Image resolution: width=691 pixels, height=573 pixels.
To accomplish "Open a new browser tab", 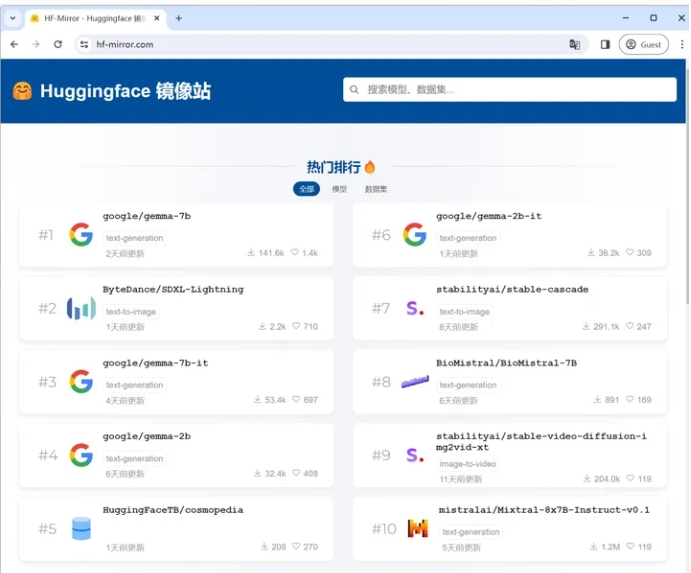I will pyautogui.click(x=178, y=18).
